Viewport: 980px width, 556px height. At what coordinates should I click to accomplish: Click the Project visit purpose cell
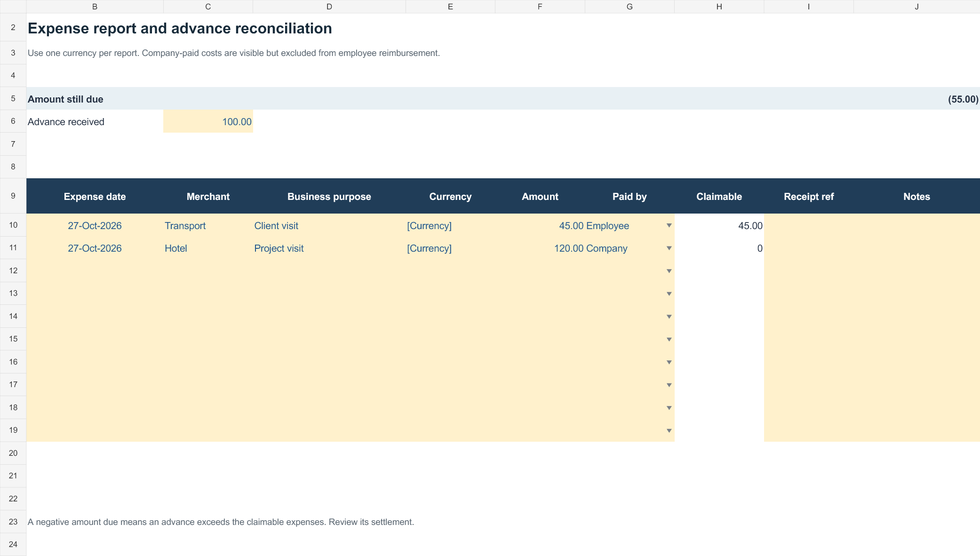coord(329,248)
